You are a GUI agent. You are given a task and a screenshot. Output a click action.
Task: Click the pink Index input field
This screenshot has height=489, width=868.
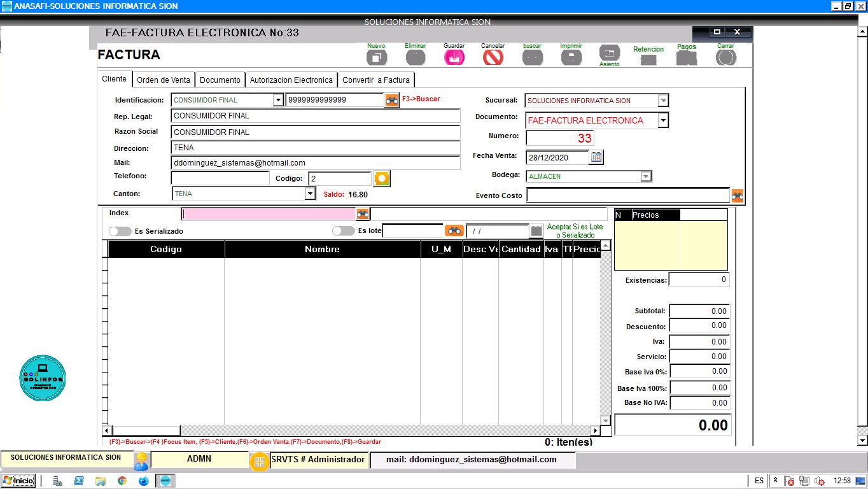point(268,214)
